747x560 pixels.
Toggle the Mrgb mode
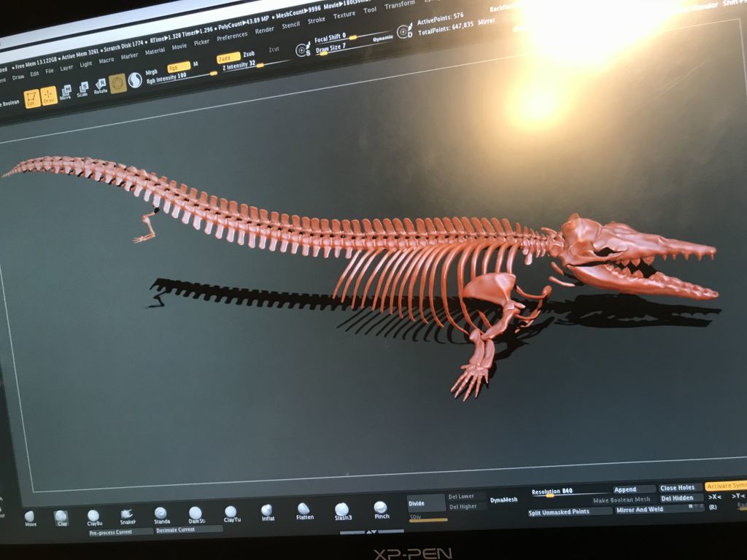(x=152, y=72)
